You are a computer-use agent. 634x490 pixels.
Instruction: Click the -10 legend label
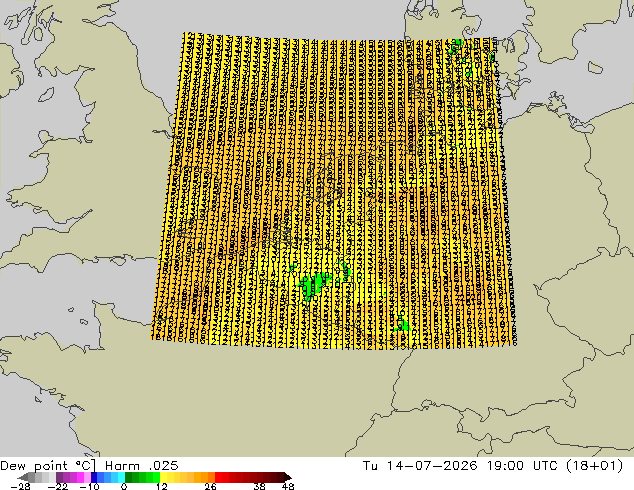coord(89,486)
